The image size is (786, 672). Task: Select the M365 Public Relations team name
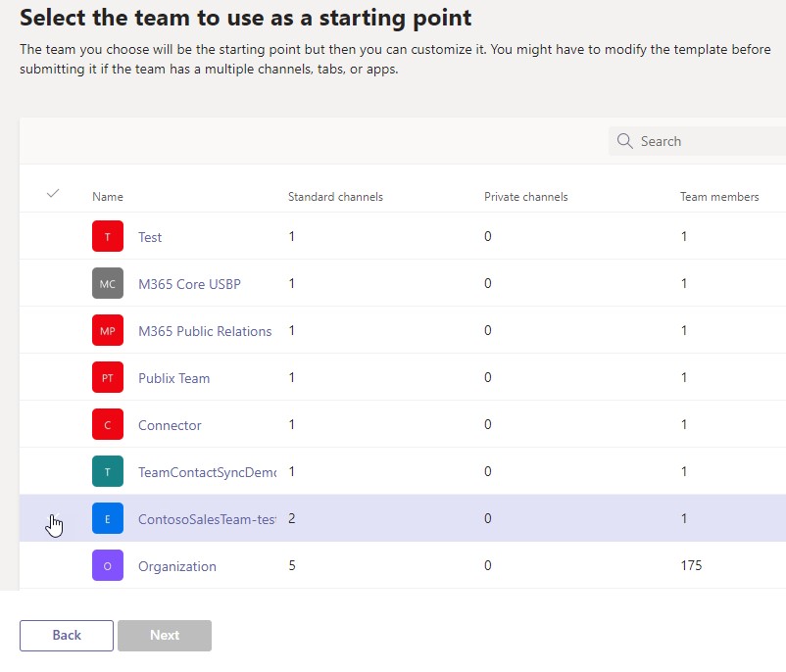click(x=205, y=331)
